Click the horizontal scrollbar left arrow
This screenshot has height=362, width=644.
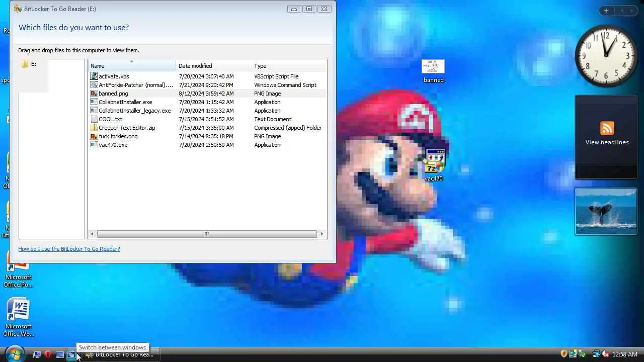92,234
